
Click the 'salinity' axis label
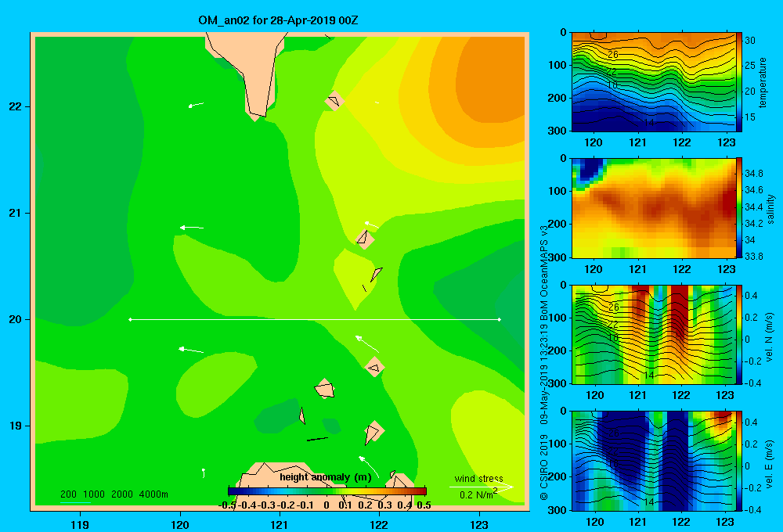(771, 209)
